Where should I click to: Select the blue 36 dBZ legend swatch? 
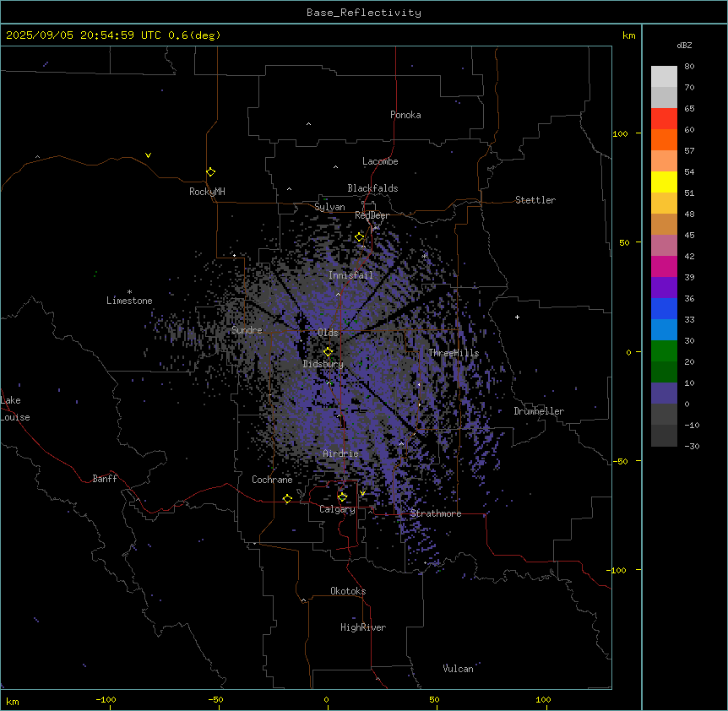pyautogui.click(x=664, y=308)
